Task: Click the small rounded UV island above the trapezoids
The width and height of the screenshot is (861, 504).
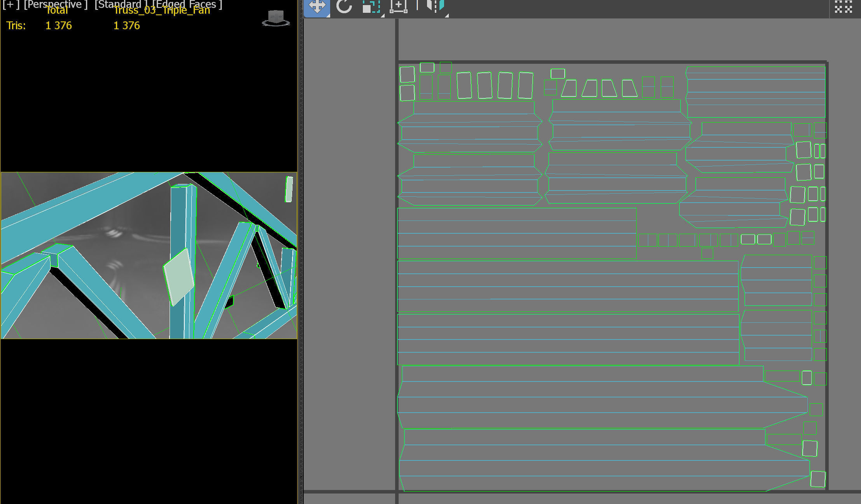Action: 557,73
